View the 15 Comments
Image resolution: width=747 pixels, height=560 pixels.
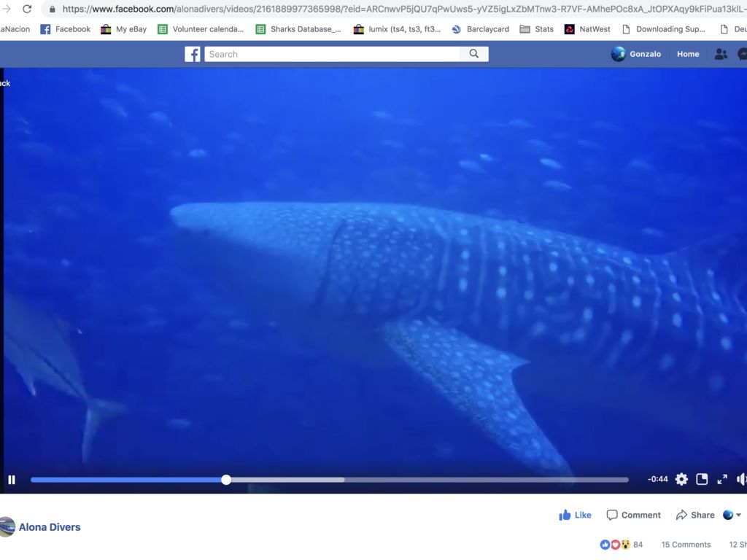pos(686,545)
